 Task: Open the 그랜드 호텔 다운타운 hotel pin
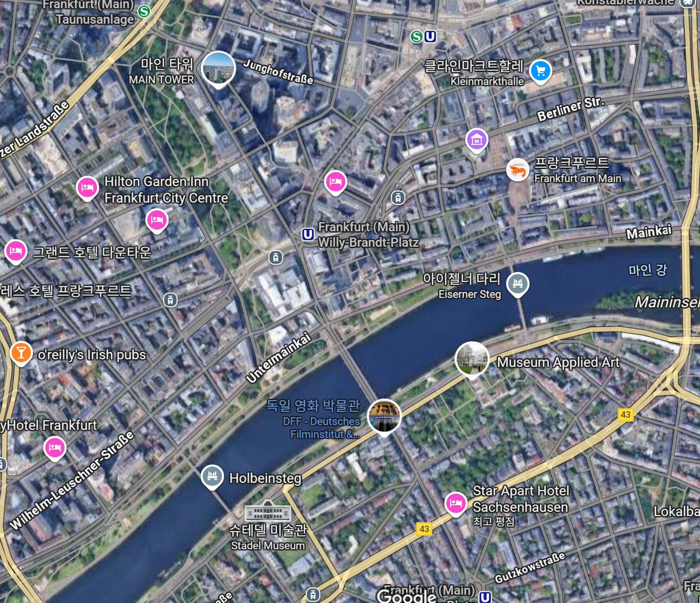point(15,251)
